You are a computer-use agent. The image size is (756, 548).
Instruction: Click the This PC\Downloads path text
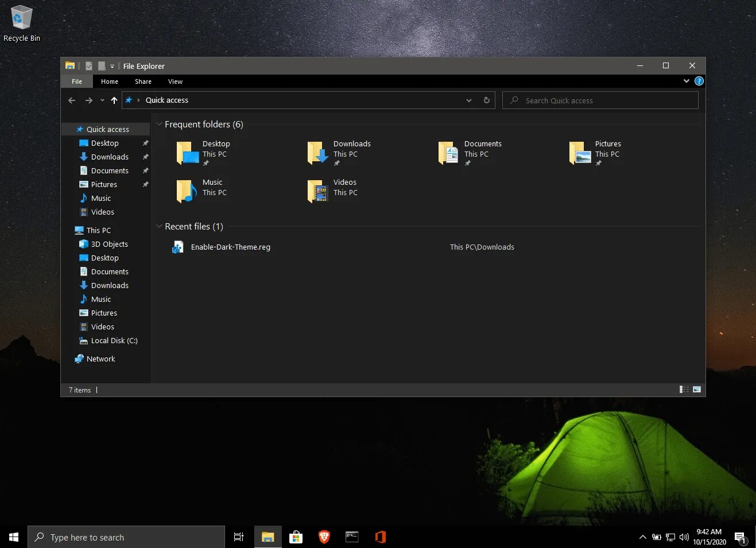[x=482, y=247]
